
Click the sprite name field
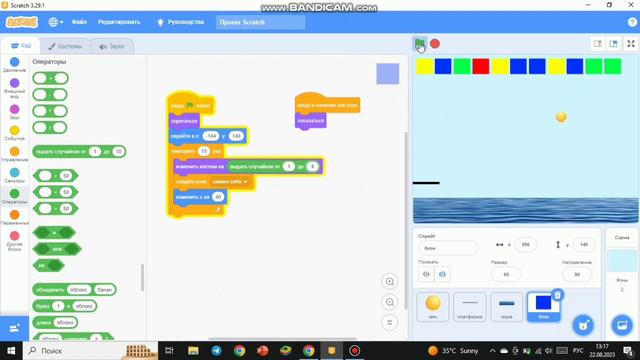tap(448, 248)
